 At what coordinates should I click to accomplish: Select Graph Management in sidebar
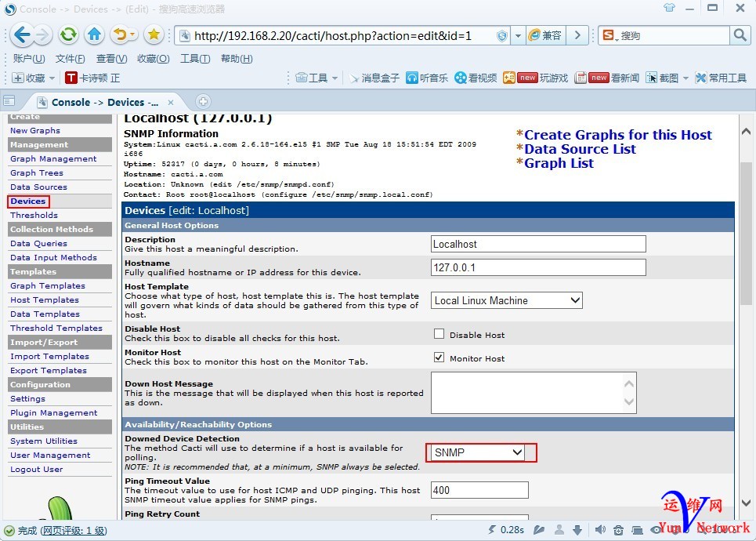pyautogui.click(x=53, y=158)
